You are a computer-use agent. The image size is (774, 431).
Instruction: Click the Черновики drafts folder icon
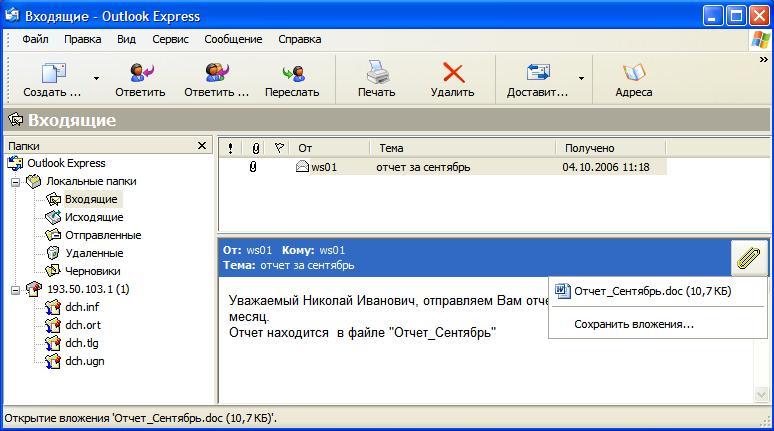53,271
